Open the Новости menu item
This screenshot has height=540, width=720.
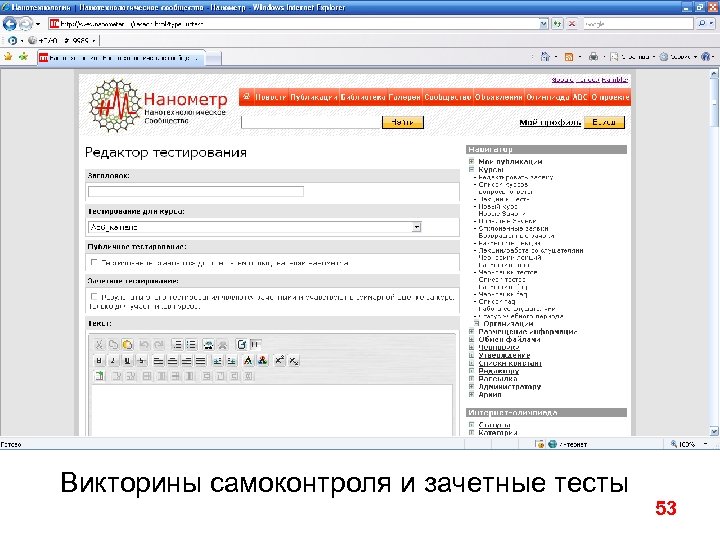270,97
